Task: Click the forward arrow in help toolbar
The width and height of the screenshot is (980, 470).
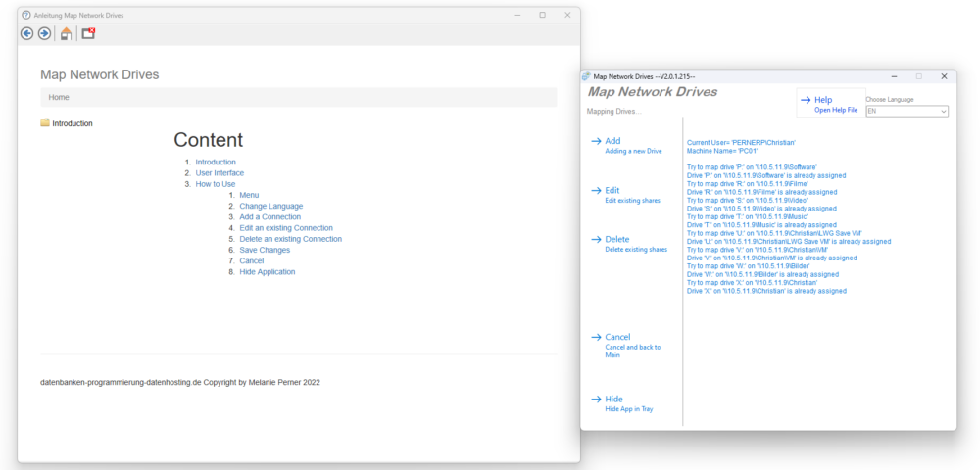Action: (44, 33)
